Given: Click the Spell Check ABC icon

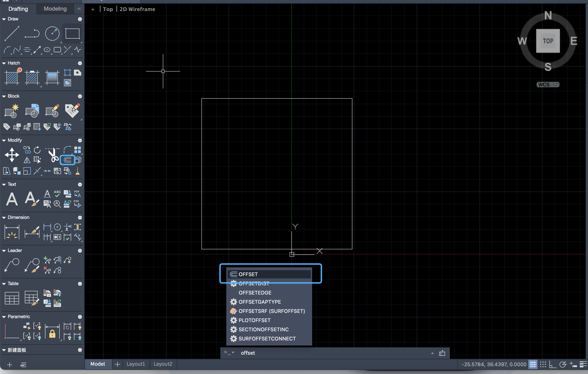Looking at the screenshot, I should [x=57, y=194].
